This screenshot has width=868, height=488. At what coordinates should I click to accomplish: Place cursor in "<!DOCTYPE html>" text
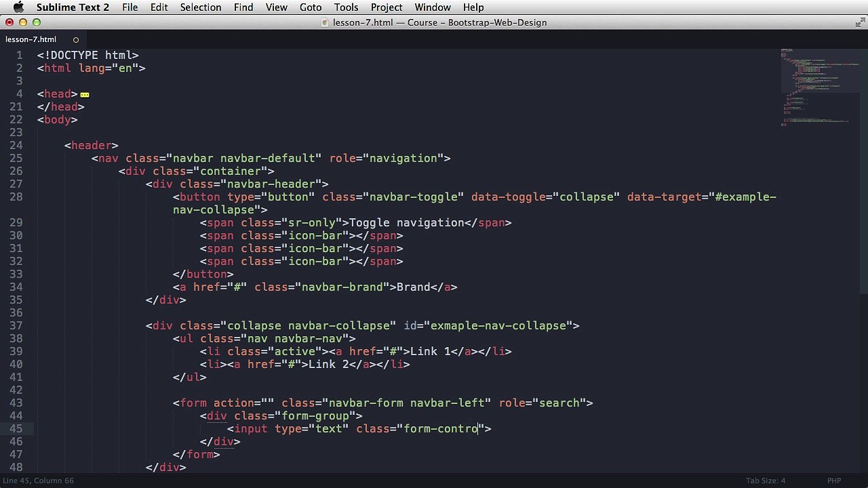(x=88, y=56)
